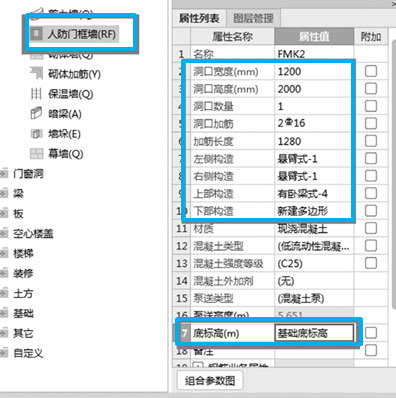The width and height of the screenshot is (396, 398).
Task: Click the 砌体加筋(Y) rebar icon
Action: point(36,73)
